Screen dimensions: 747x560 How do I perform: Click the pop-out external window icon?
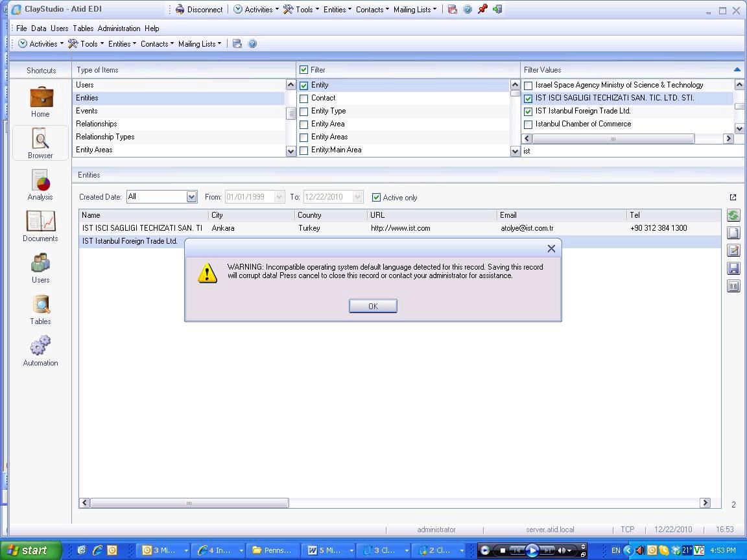(x=733, y=197)
